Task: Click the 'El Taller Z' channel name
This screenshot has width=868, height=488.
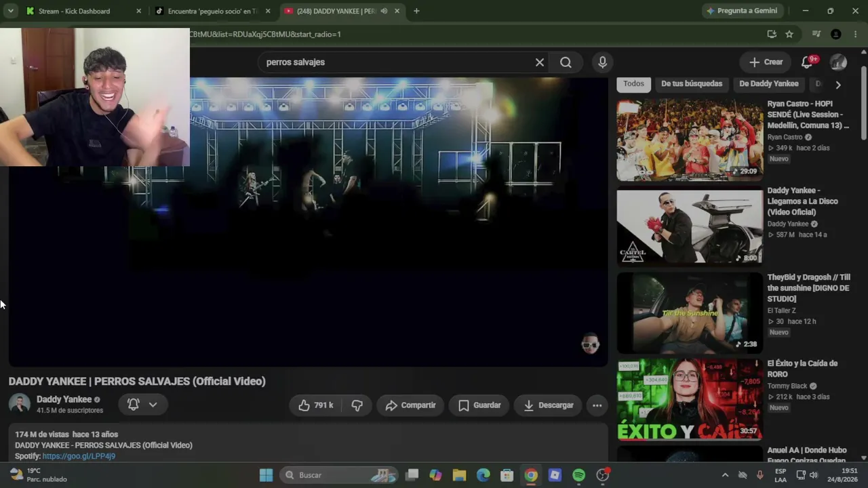Action: [782, 310]
